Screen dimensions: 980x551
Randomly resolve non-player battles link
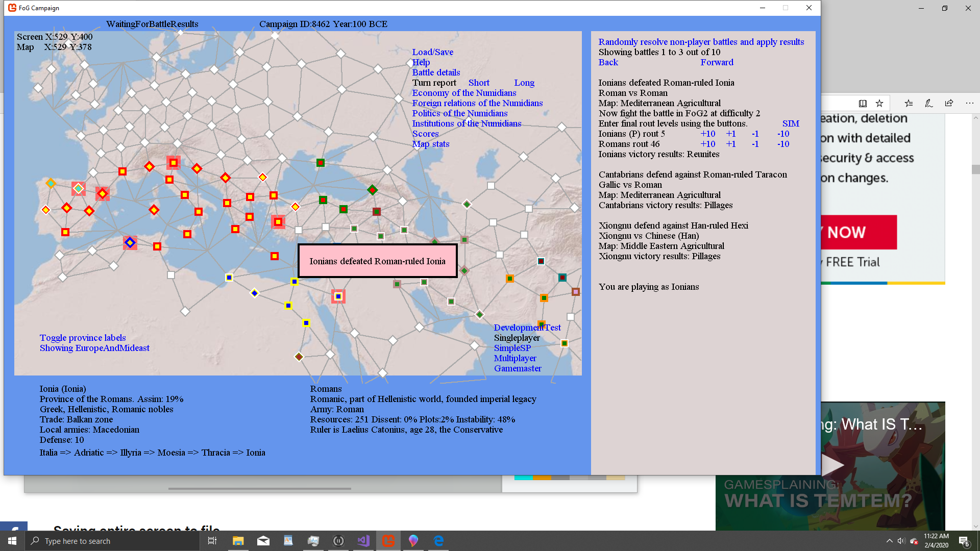tap(701, 42)
